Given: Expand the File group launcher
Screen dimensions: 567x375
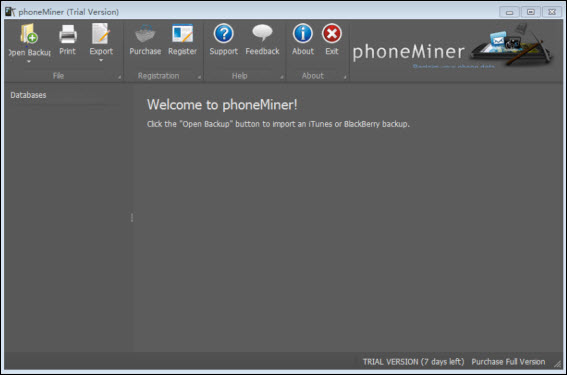Looking at the screenshot, I should click(119, 77).
